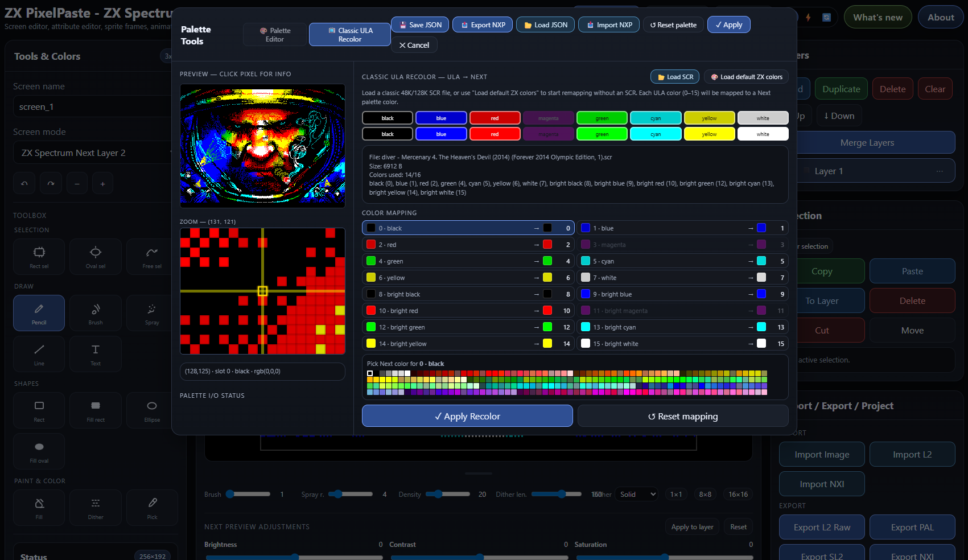Image resolution: width=968 pixels, height=560 pixels.
Task: Pick the Oval sel tool
Action: [96, 256]
